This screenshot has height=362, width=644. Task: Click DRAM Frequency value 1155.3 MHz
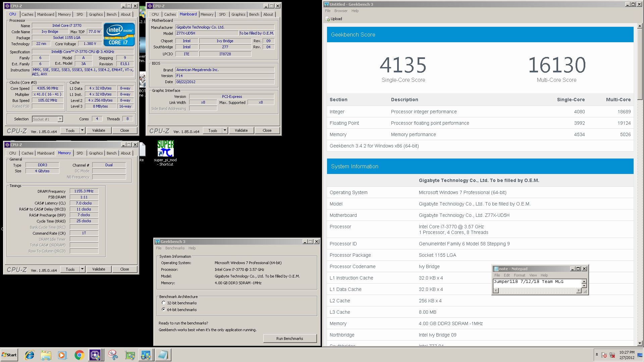point(84,191)
